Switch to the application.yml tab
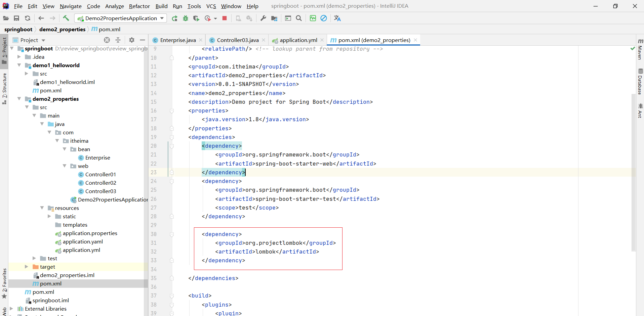644x316 pixels. pyautogui.click(x=298, y=40)
